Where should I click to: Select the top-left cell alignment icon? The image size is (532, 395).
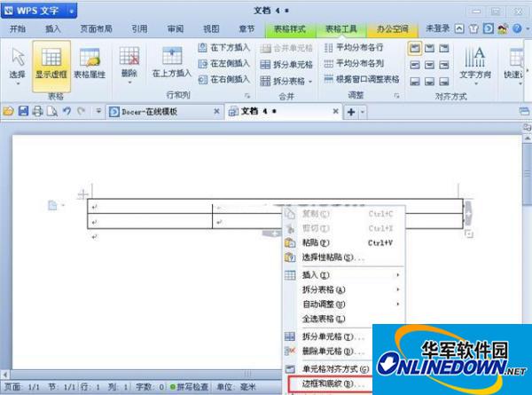[x=415, y=48]
